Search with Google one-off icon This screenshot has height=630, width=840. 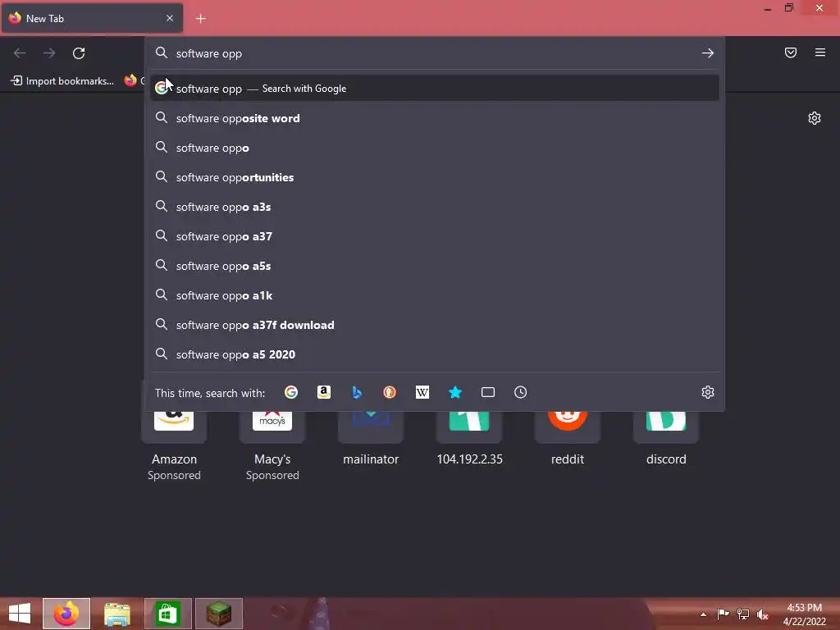(291, 392)
